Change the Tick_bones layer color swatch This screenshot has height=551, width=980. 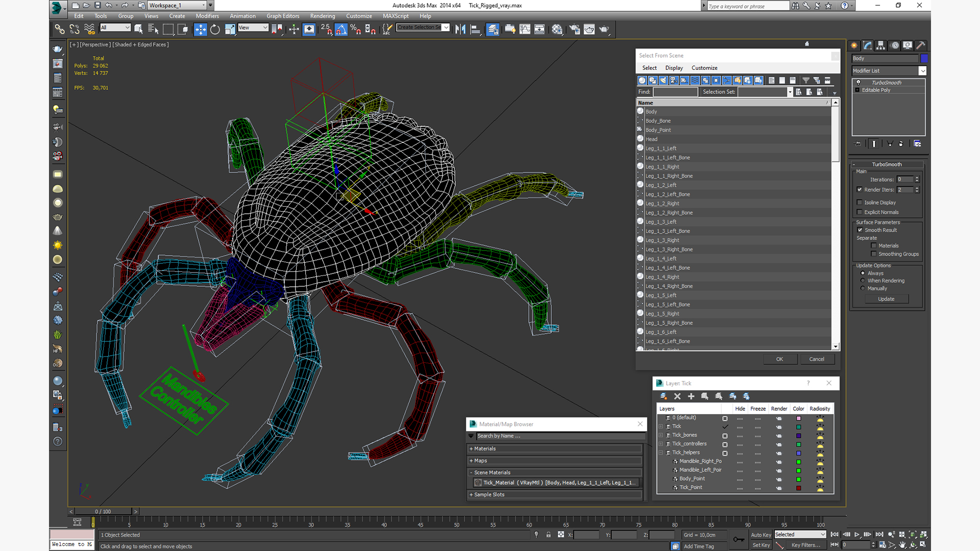[798, 436]
